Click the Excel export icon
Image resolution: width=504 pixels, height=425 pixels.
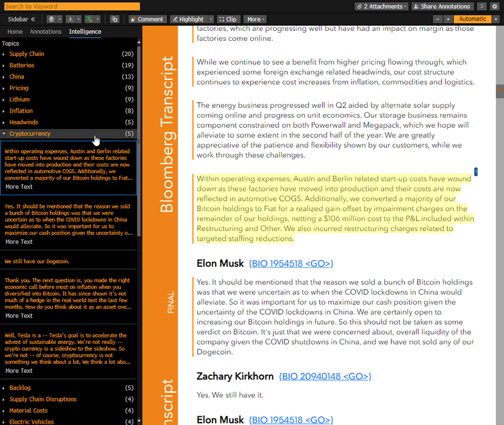click(89, 20)
